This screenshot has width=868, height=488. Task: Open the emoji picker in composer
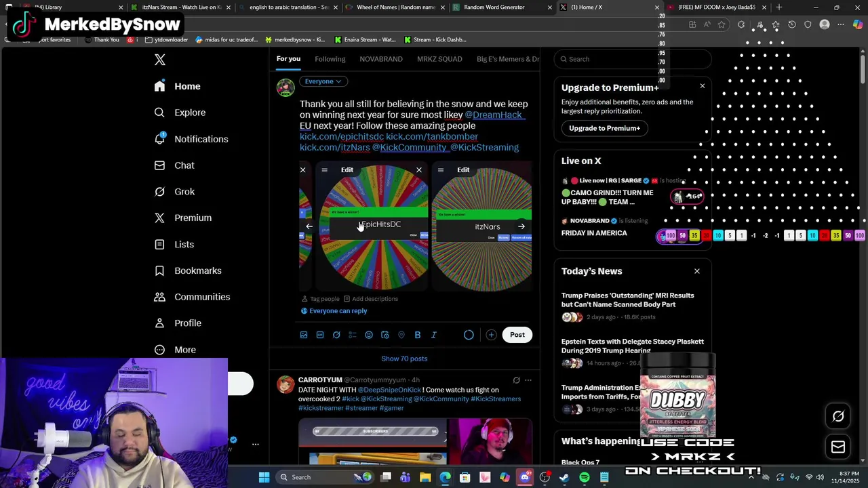point(369,335)
